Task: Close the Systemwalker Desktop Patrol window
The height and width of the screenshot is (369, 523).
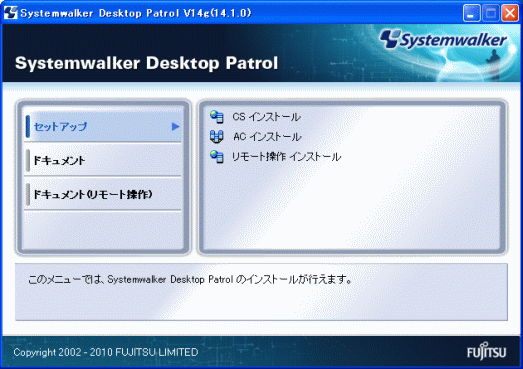Action: [510, 13]
